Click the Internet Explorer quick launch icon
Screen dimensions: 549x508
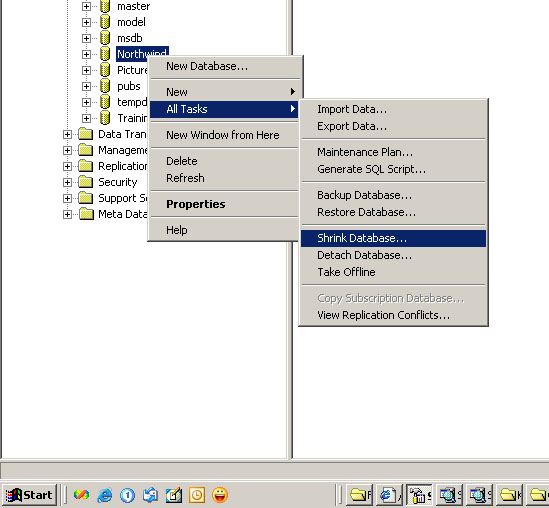coord(105,495)
